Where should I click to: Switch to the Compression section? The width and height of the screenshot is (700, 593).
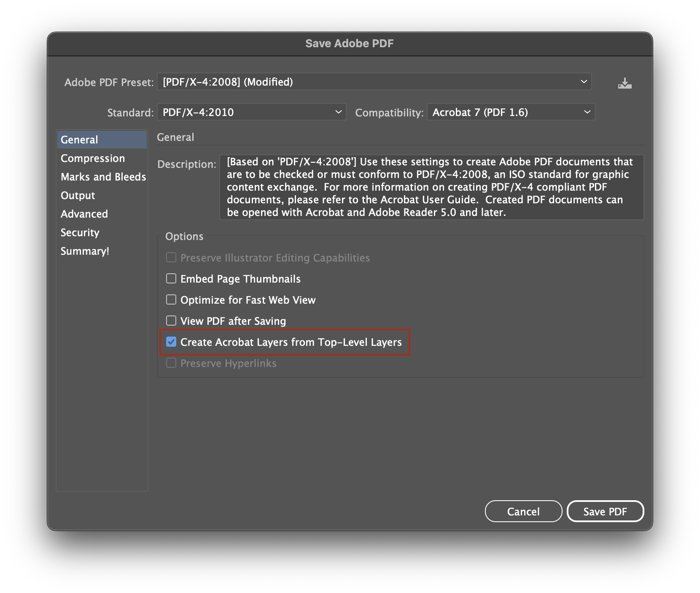click(102, 158)
